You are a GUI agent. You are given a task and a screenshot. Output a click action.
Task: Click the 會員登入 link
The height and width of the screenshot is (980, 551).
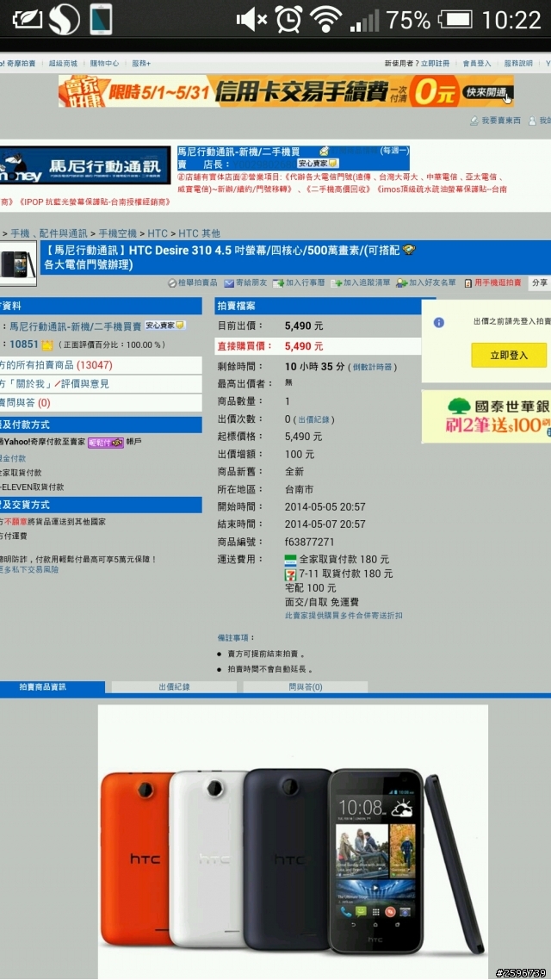(x=477, y=64)
